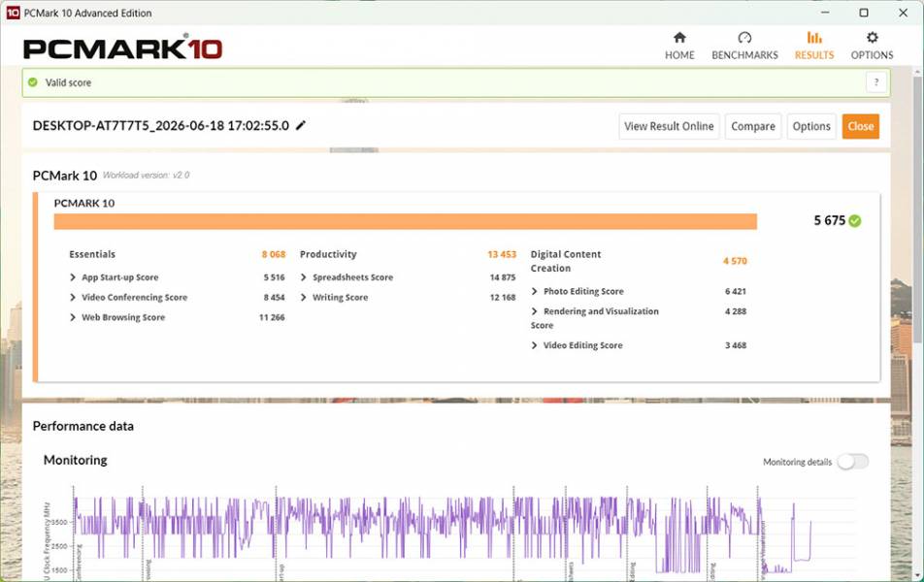Click the result Options button

pyautogui.click(x=811, y=126)
